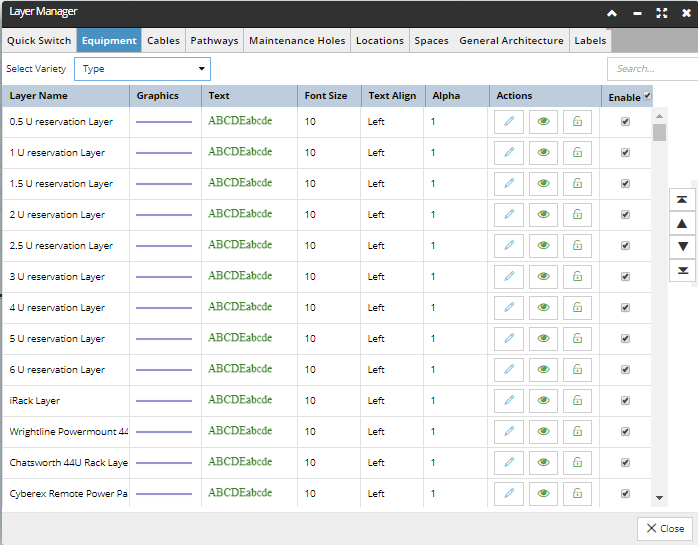Select the Equipment tab

(x=109, y=41)
